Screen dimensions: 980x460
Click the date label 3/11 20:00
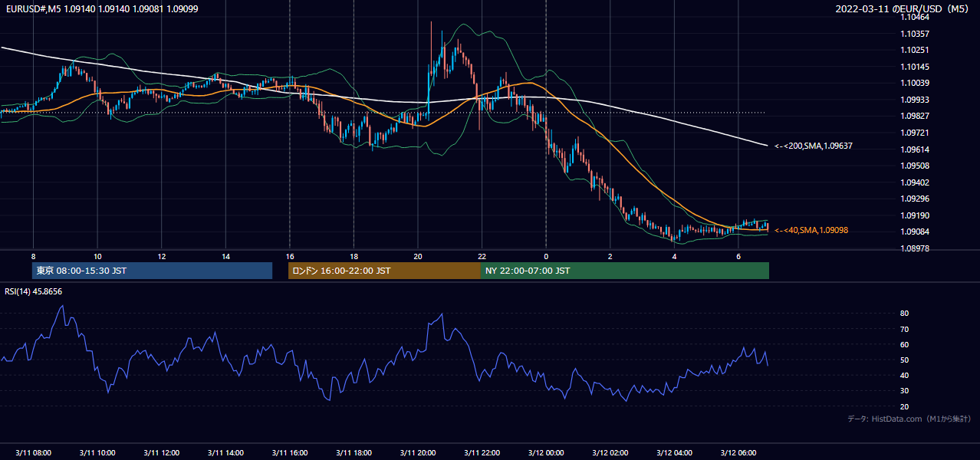(417, 453)
